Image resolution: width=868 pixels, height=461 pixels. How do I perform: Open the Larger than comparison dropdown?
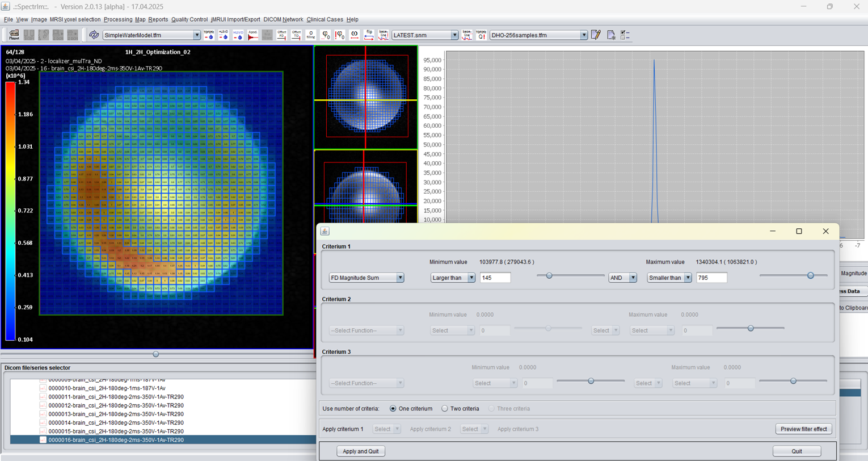tap(471, 278)
